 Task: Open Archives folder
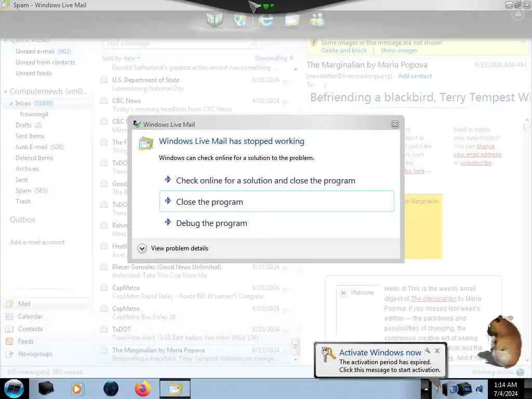(x=27, y=169)
